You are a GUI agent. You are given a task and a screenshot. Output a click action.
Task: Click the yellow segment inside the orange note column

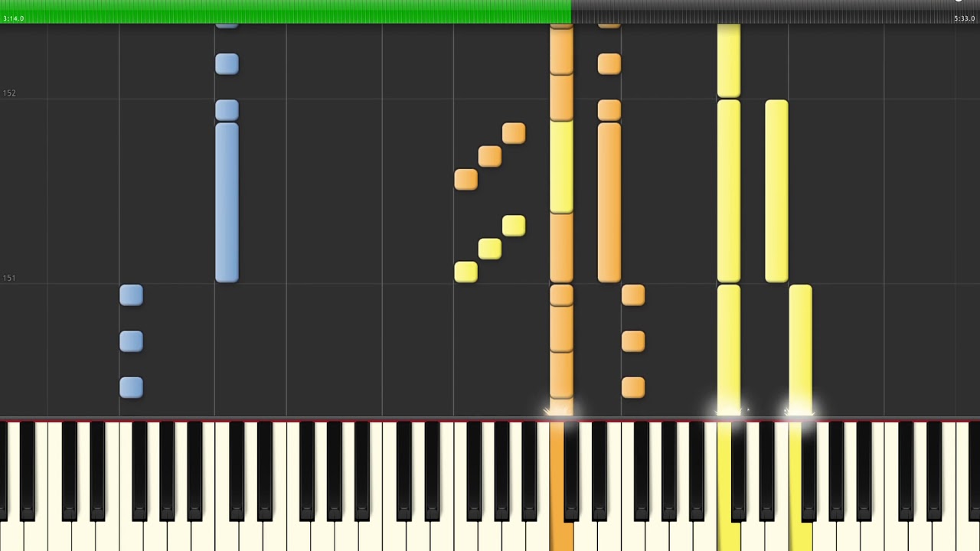561,167
